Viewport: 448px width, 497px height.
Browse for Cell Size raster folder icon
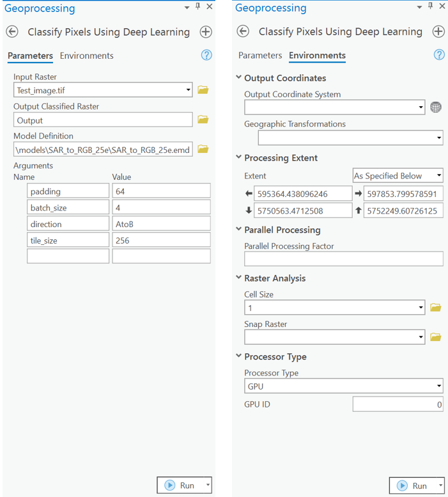[436, 308]
